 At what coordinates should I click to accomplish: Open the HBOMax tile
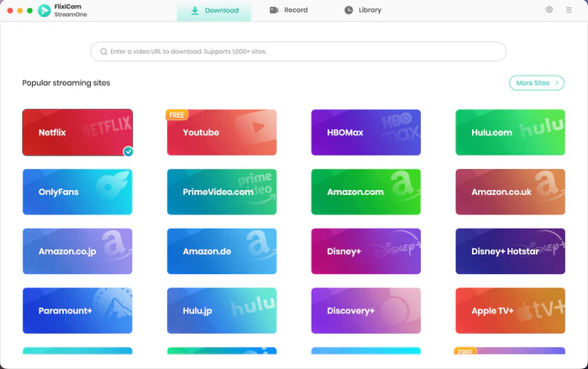point(365,132)
